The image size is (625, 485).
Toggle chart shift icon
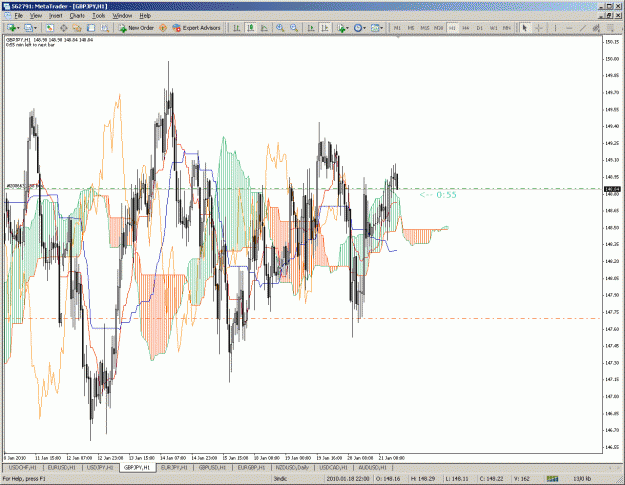pyautogui.click(x=325, y=28)
